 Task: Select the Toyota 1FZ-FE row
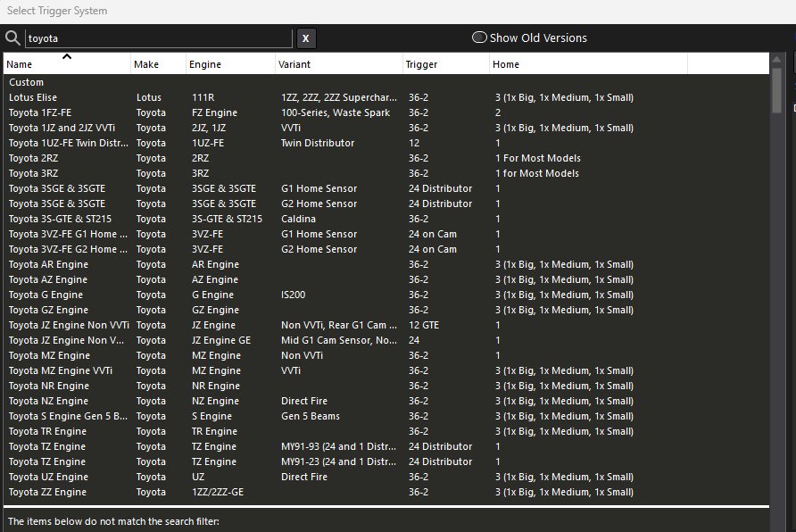coord(386,112)
